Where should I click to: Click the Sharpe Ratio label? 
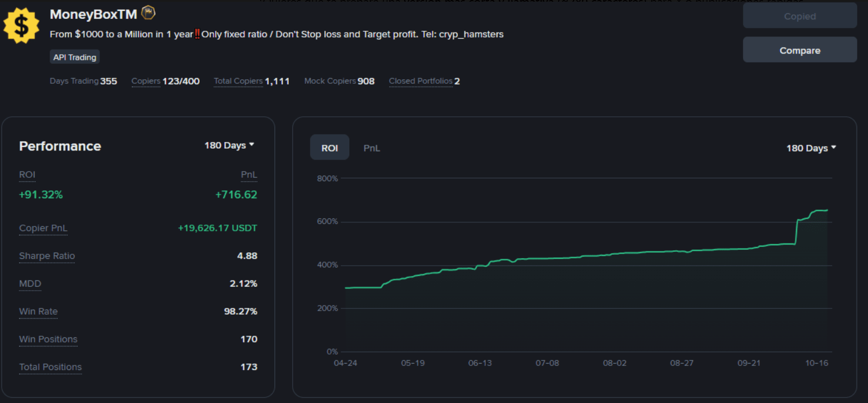click(47, 256)
